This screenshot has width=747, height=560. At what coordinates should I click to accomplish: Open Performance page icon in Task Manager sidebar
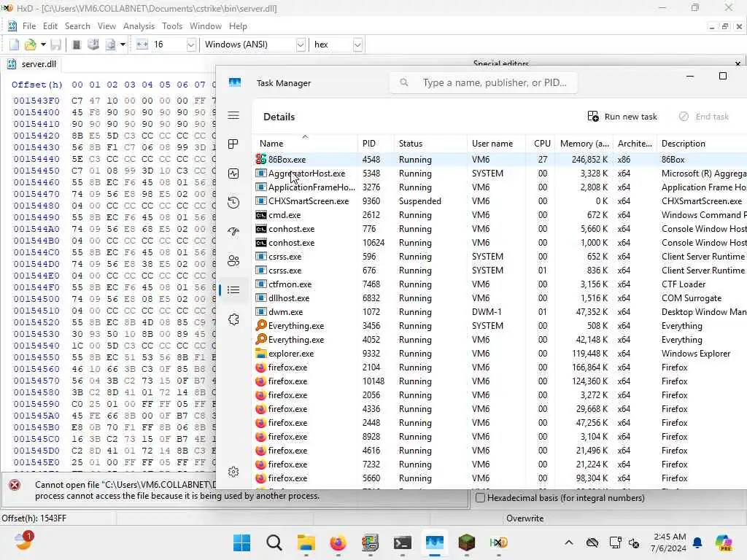[x=233, y=174]
